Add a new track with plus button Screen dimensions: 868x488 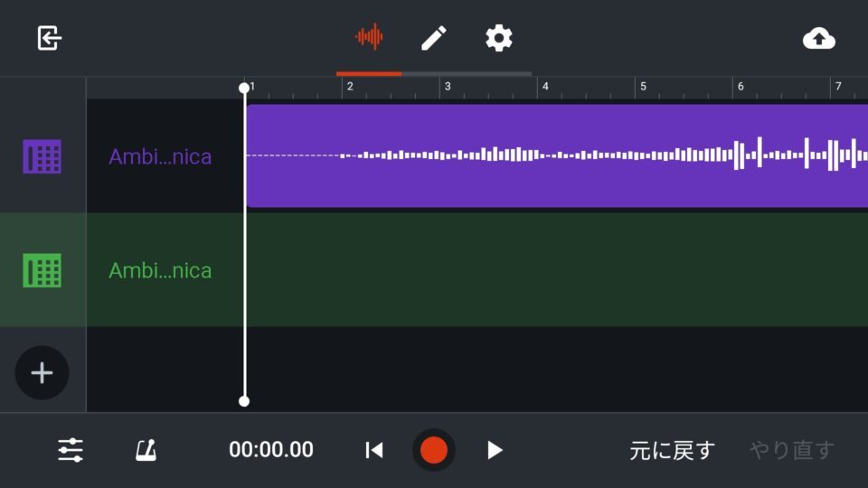click(x=42, y=373)
